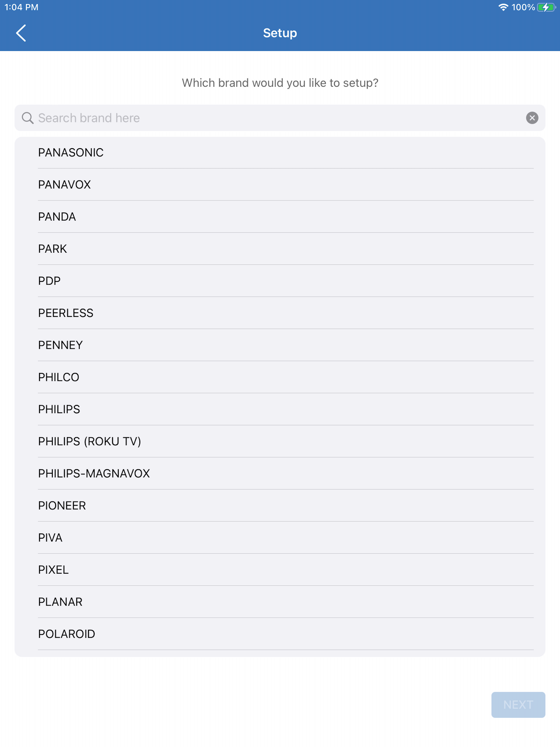The width and height of the screenshot is (560, 747).
Task: Choose PEERLESS brand
Action: coord(280,313)
